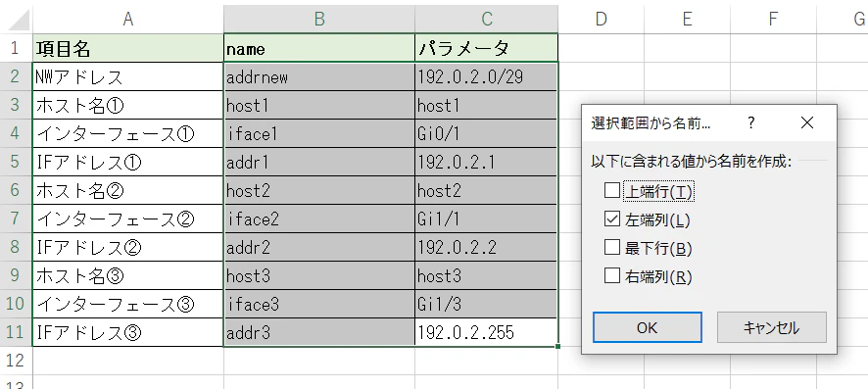Click the iface2 cell

pyautogui.click(x=319, y=219)
